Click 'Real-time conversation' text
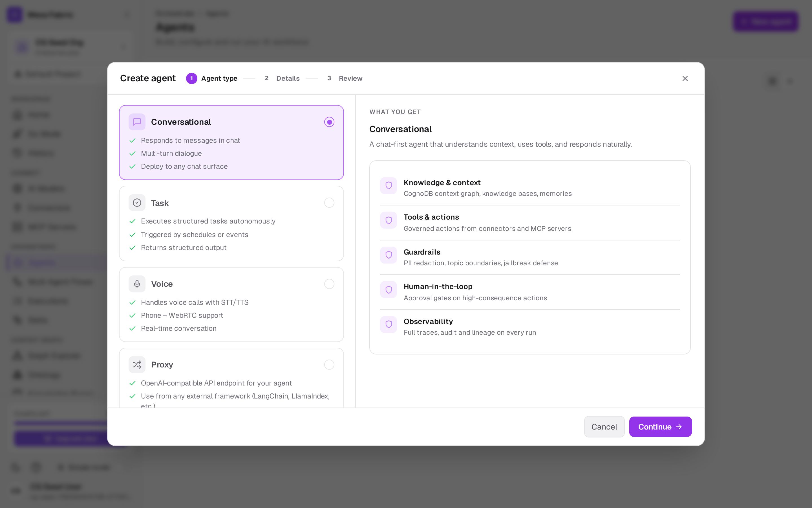Viewport: 812px width, 508px height. point(178,328)
